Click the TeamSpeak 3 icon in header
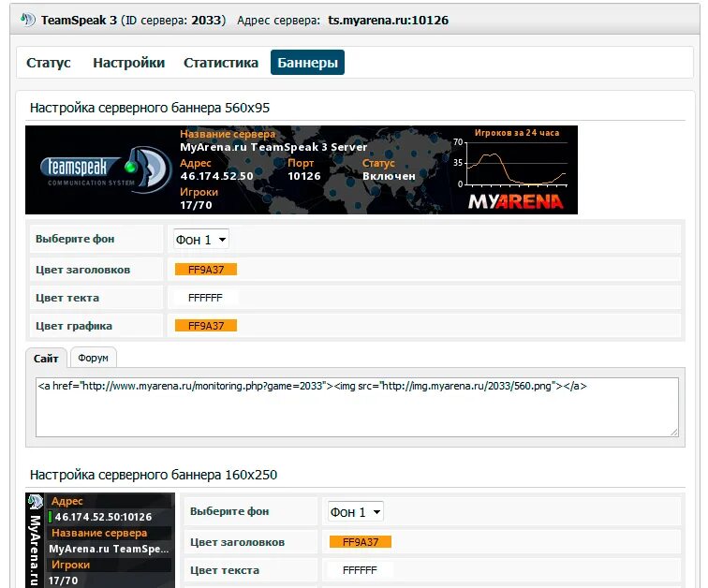The height and width of the screenshot is (588, 708). (x=27, y=20)
